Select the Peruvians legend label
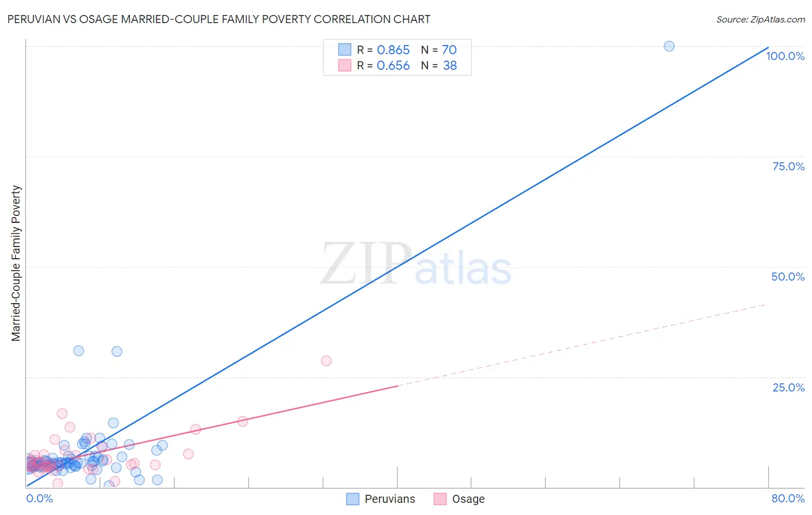The height and width of the screenshot is (515, 812). (390, 499)
